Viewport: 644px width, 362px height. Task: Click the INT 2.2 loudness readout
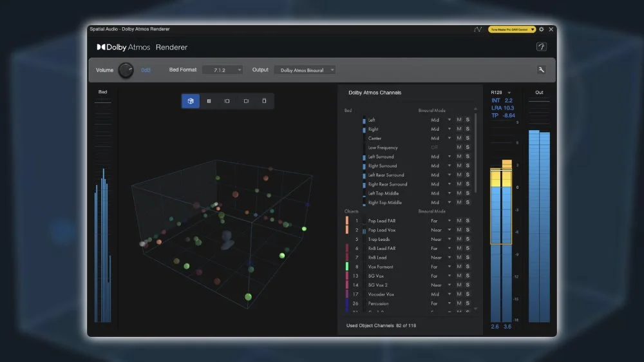502,100
